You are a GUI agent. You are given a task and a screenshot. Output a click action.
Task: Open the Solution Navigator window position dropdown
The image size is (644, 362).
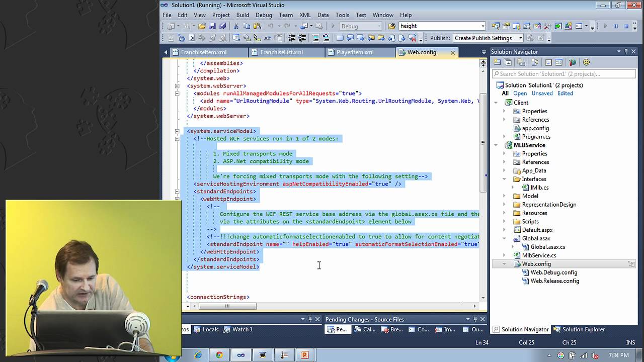tap(619, 51)
